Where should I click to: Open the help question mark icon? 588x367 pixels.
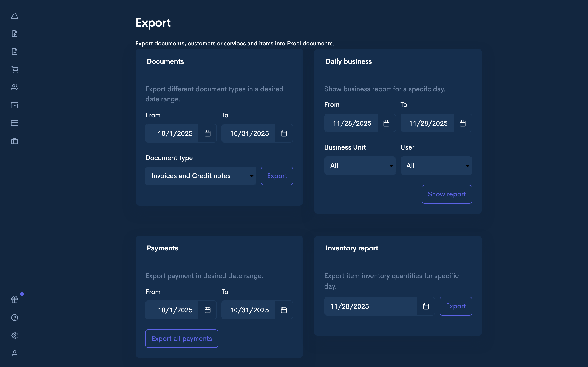point(15,317)
